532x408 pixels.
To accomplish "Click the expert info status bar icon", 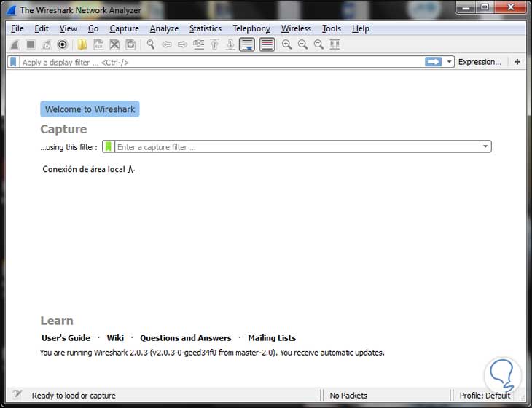I will [x=17, y=394].
